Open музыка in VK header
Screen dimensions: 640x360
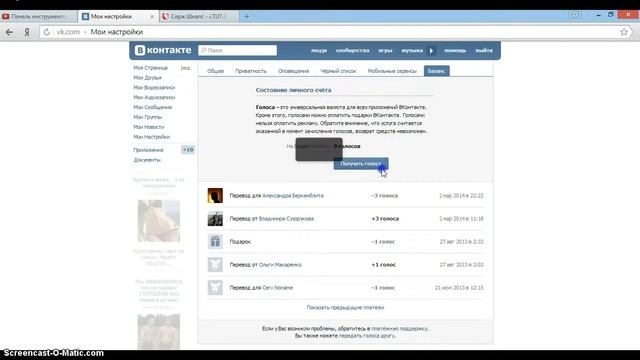click(x=412, y=51)
